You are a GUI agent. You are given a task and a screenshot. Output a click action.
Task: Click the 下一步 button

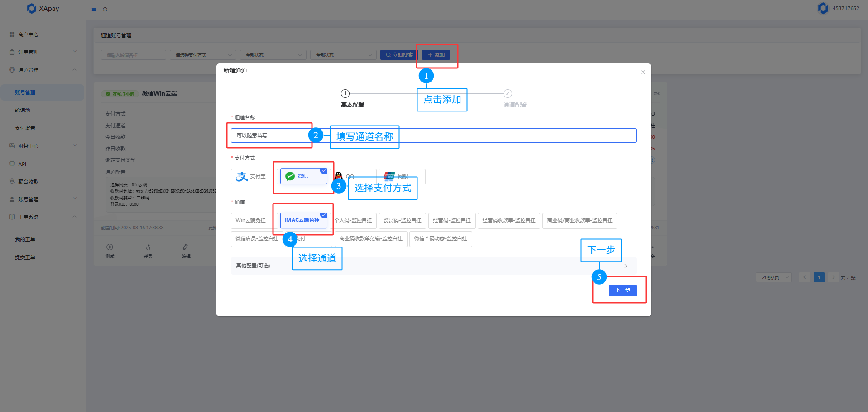[x=622, y=290]
